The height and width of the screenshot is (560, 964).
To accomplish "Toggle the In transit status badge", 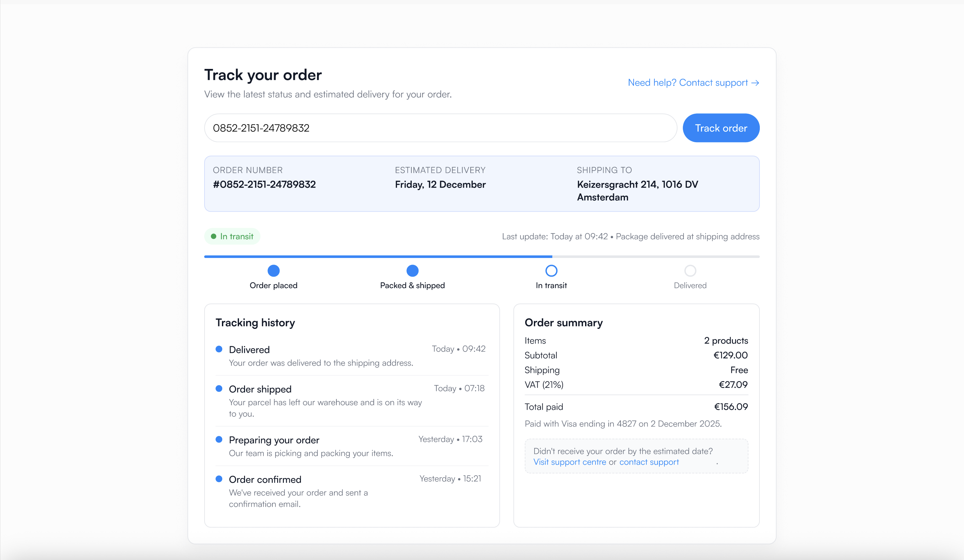I will (x=232, y=236).
